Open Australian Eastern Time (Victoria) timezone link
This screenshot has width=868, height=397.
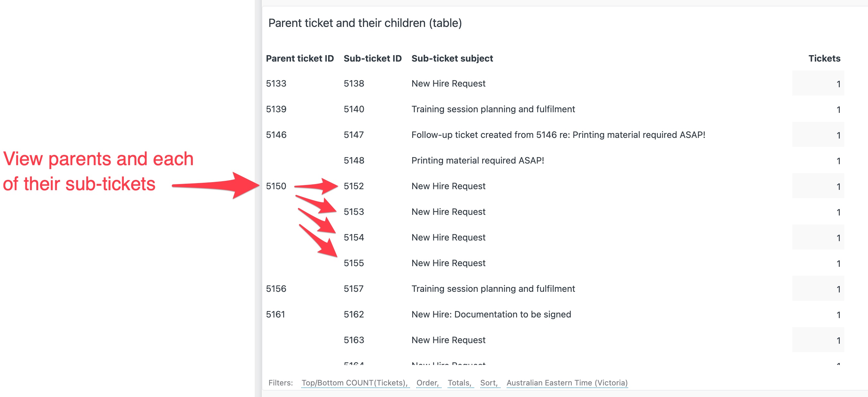567,383
